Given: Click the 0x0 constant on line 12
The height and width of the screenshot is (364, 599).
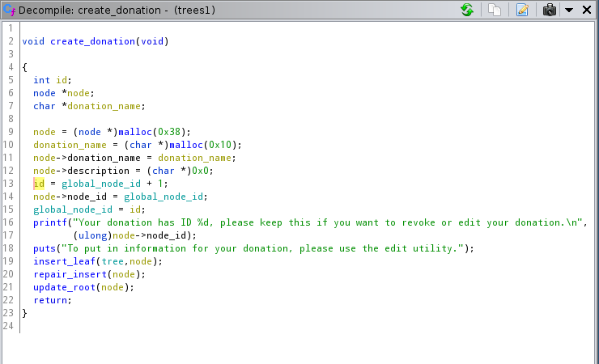Looking at the screenshot, I should (200, 171).
